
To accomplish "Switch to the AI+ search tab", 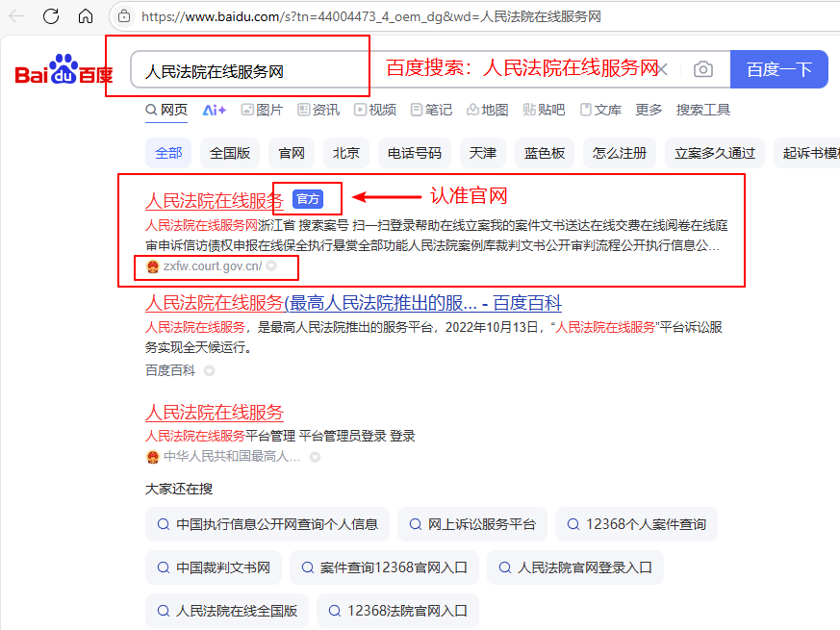I will tap(215, 110).
